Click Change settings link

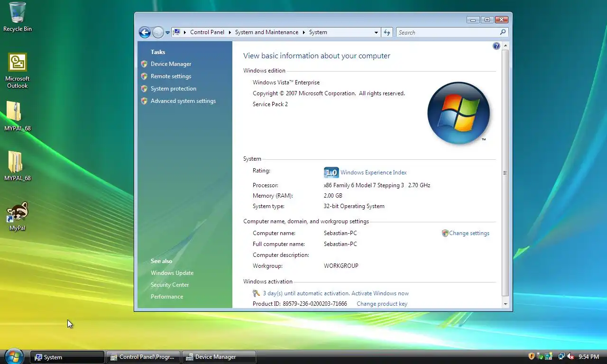click(x=469, y=233)
